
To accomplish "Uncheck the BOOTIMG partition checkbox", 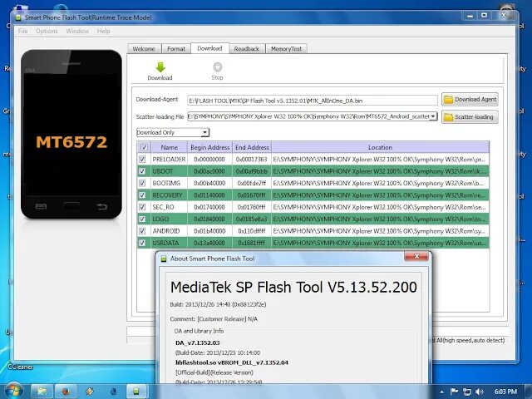I will point(142,183).
